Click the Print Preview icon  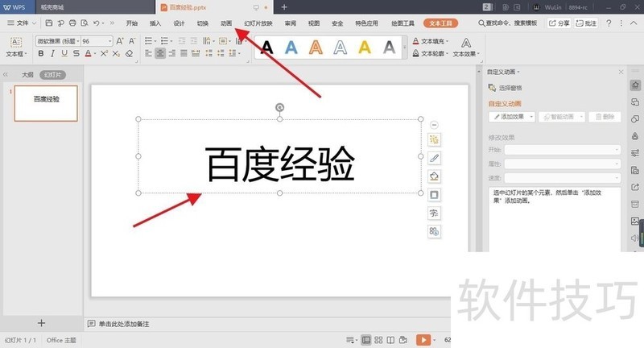coord(85,23)
